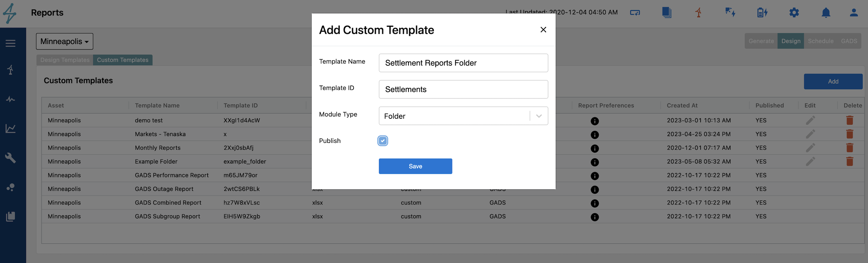This screenshot has height=263, width=868.
Task: Focus the Template ID input field
Action: (x=463, y=89)
